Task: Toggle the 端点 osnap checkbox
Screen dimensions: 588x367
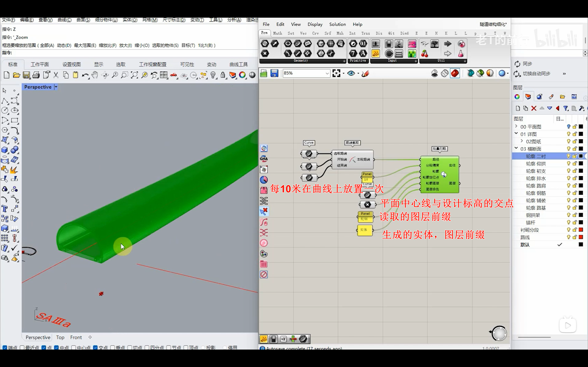Action: coord(5,348)
